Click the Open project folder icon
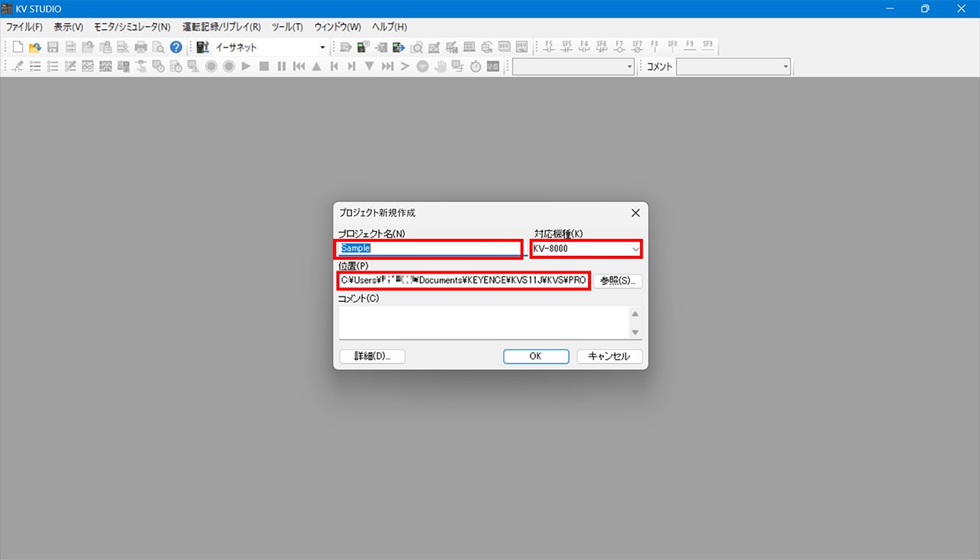The width and height of the screenshot is (980, 560). tap(35, 47)
